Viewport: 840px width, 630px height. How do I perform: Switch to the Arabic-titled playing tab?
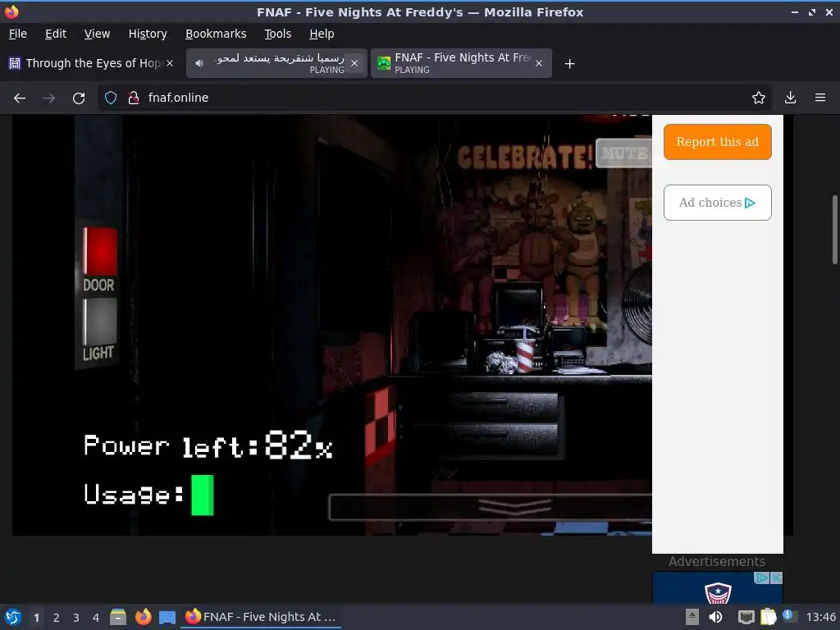[x=276, y=63]
